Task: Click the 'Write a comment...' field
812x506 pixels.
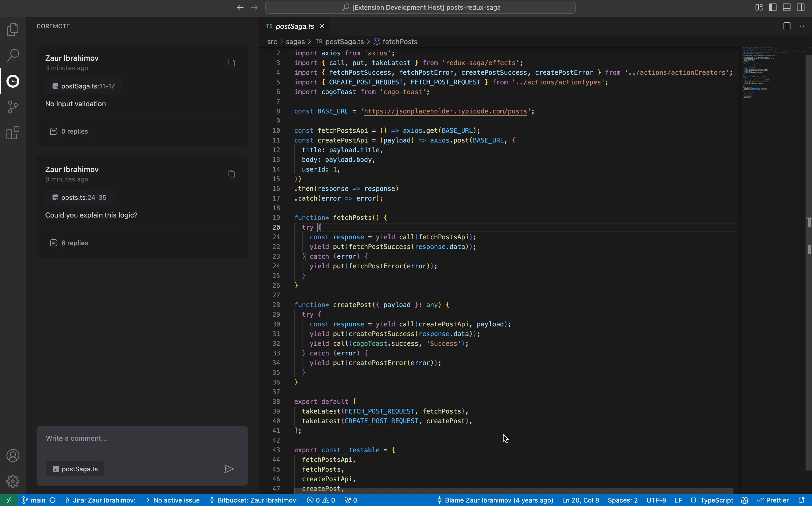Action: click(x=142, y=439)
